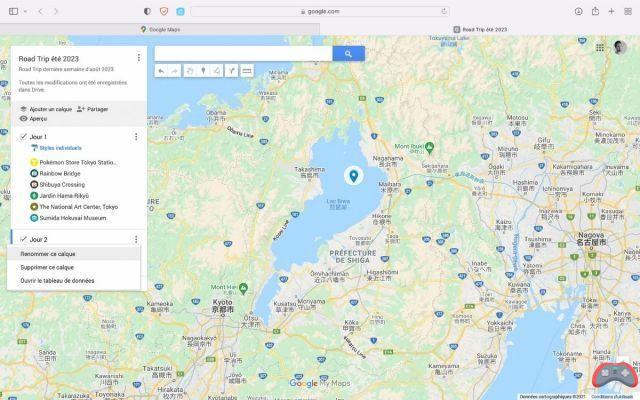Open the Google apps grid icon
This screenshot has width=640, height=400.
pyautogui.click(x=600, y=48)
